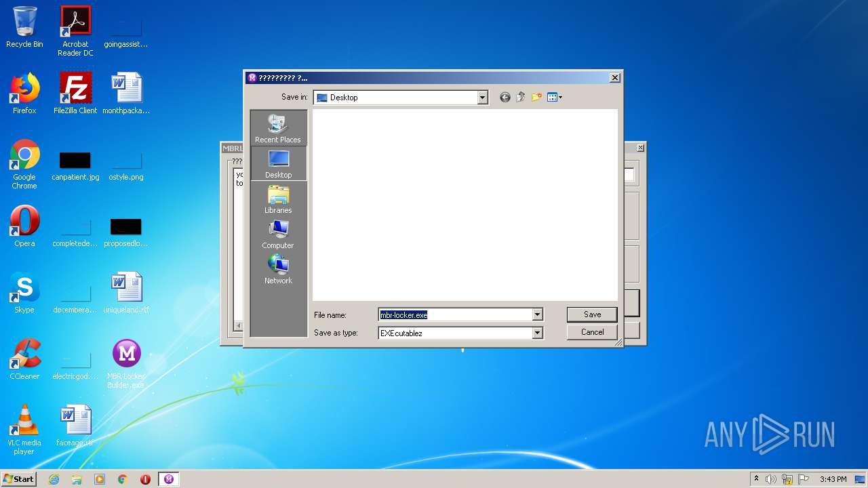Open VLC media player shortcut
The image size is (868, 488).
24,430
